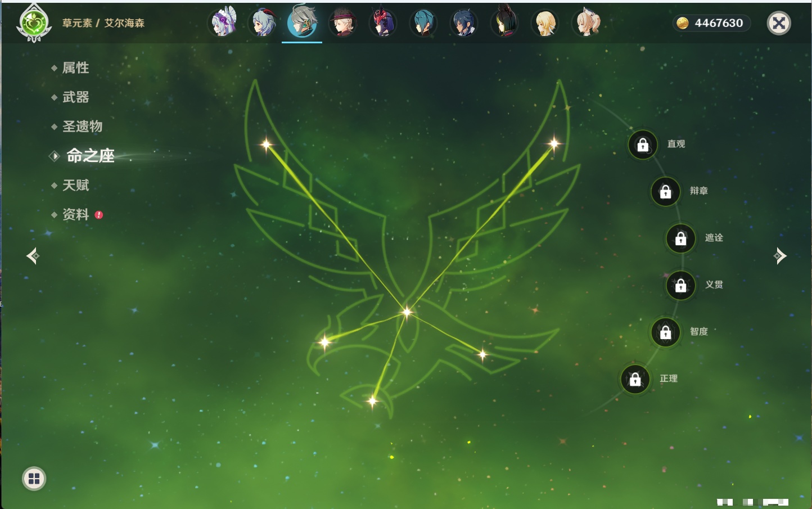This screenshot has width=812, height=509.
Task: Select the maid-headdress character portrait
Action: tap(223, 24)
